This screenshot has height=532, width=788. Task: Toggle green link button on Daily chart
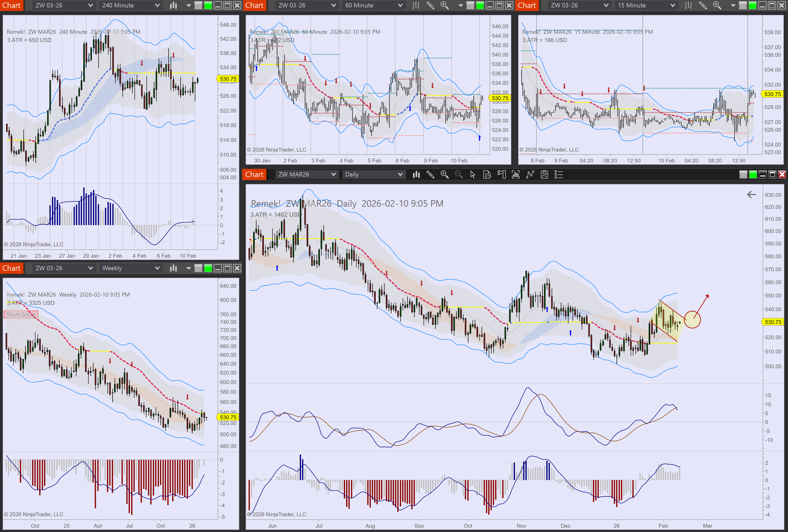(x=753, y=175)
